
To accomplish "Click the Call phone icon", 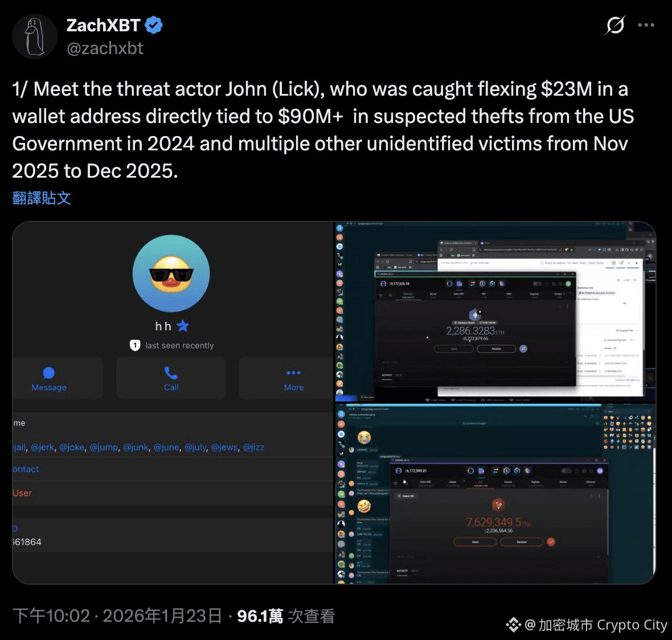I will coord(171,373).
